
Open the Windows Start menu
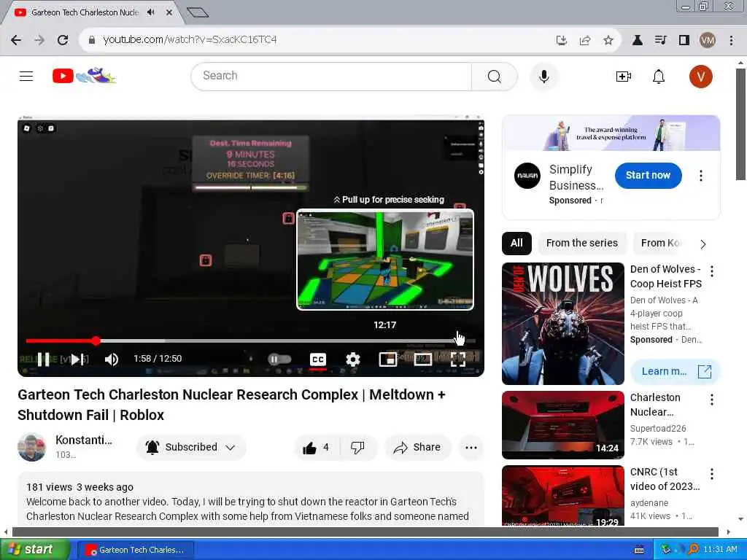(35, 550)
